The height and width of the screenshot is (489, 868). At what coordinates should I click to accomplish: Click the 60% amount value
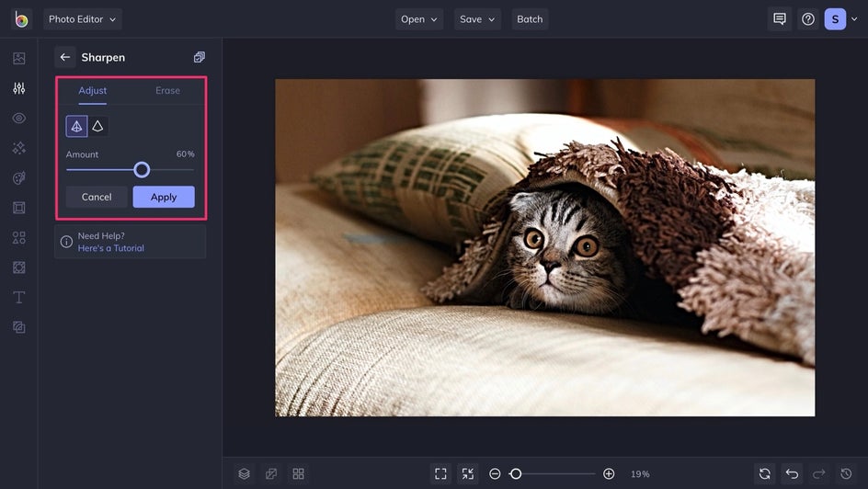186,154
